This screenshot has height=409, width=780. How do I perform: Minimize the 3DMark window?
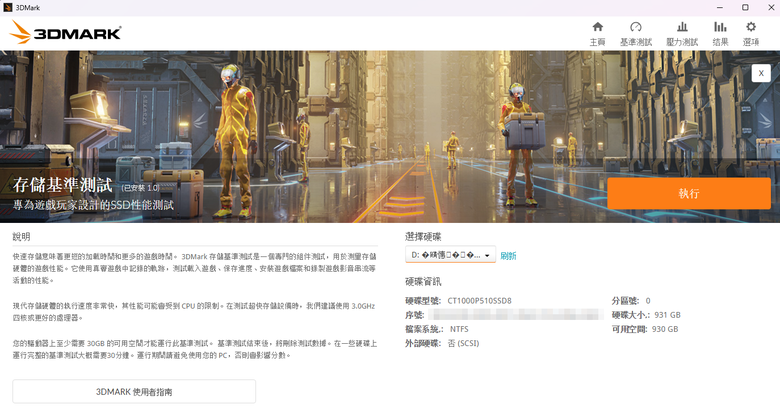point(720,7)
